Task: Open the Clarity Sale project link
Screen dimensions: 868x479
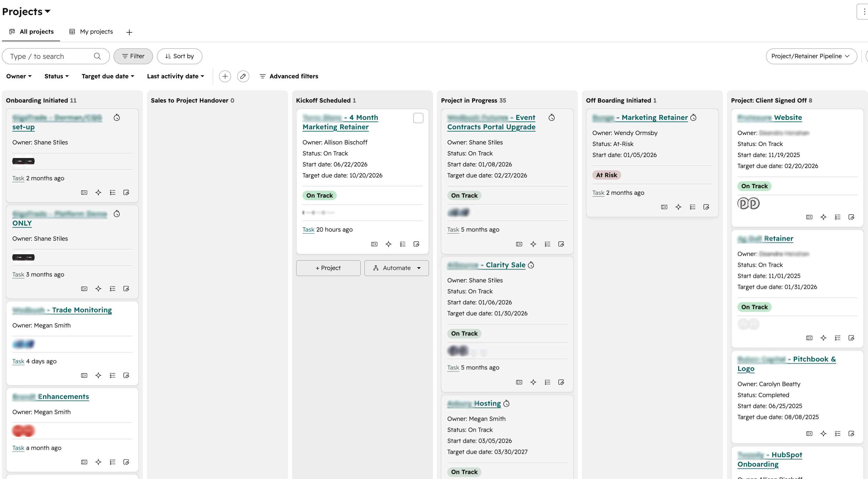Action: [486, 265]
